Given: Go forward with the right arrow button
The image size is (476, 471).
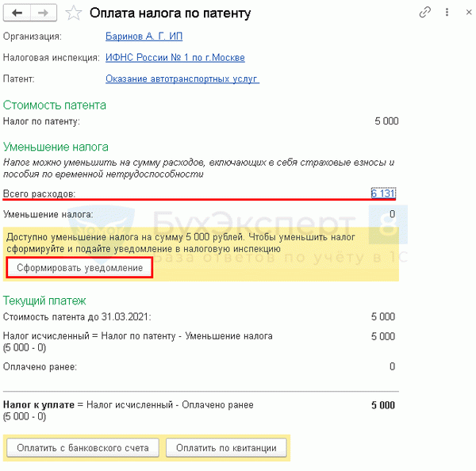Looking at the screenshot, I should (x=44, y=13).
